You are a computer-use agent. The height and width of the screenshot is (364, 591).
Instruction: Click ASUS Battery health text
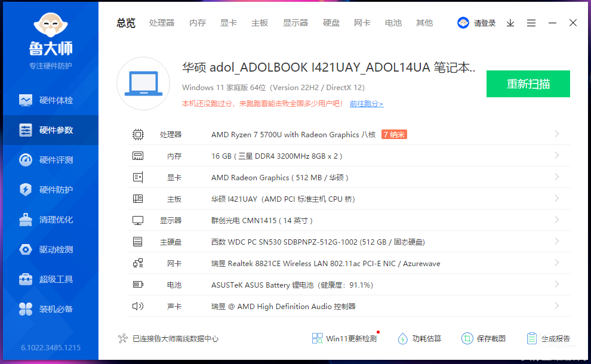pos(292,285)
